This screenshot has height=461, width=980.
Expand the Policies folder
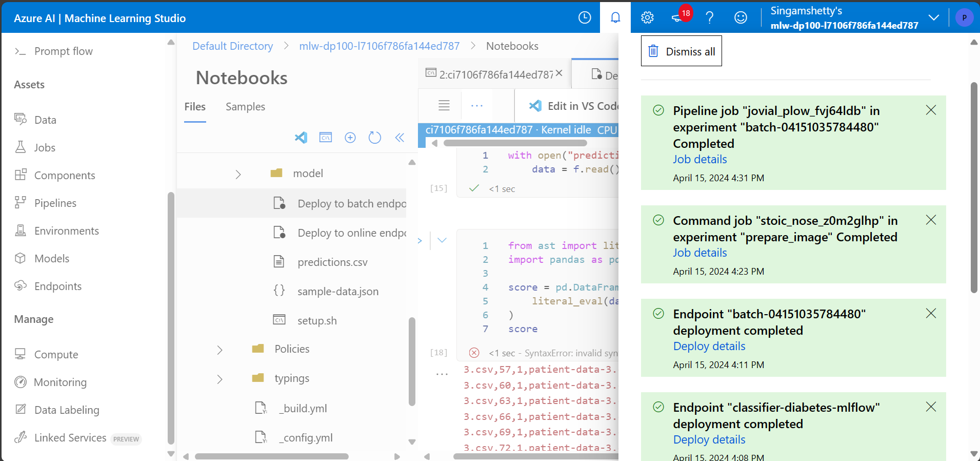click(x=219, y=350)
